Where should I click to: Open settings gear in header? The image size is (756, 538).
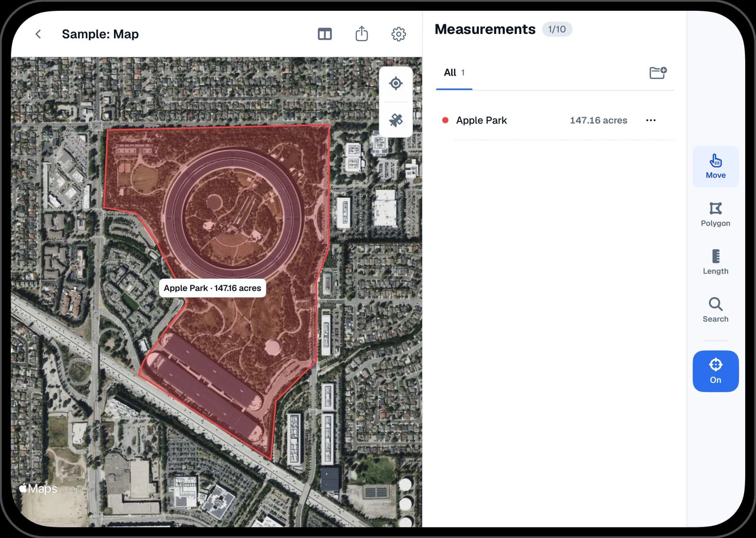point(398,34)
